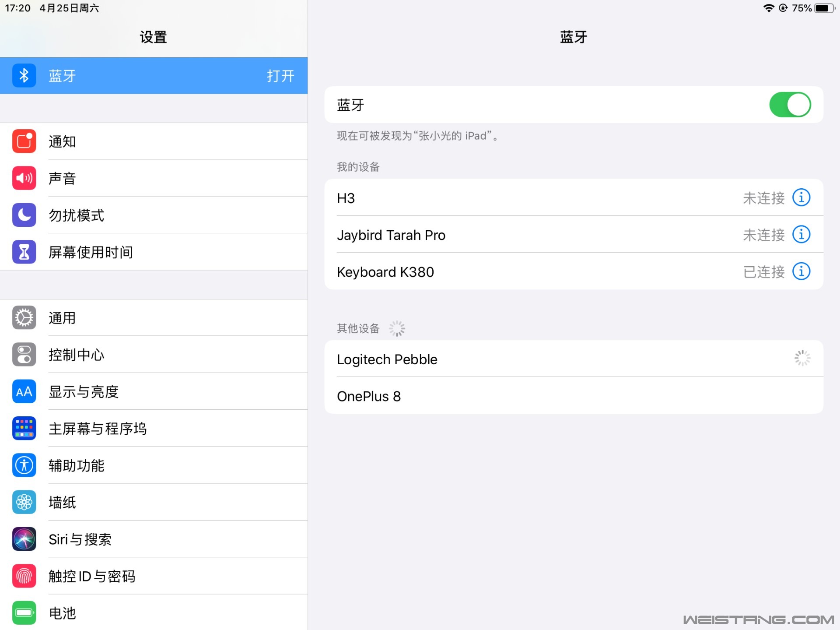The width and height of the screenshot is (840, 630).
Task: Tap the Keyboard K380 device row
Action: 574,271
